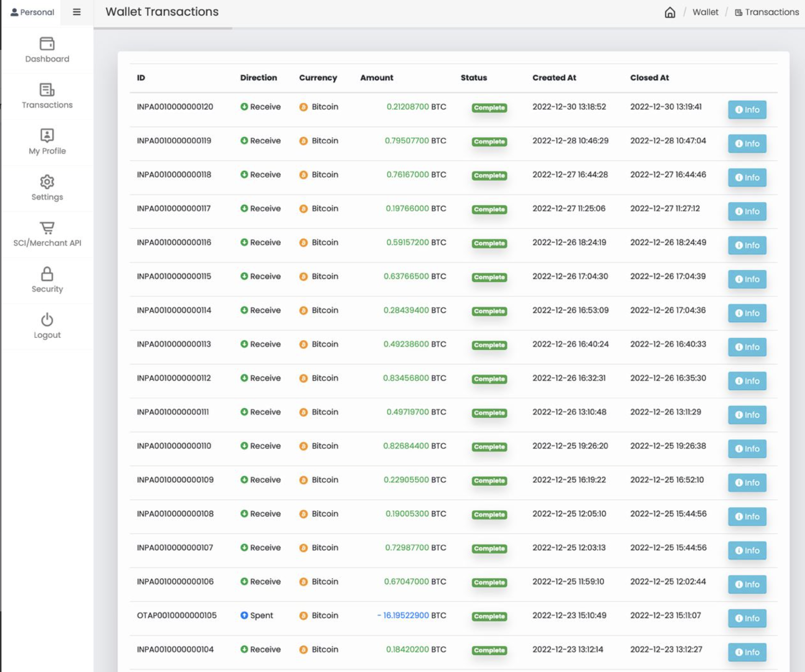
Task: Select transaction ID INPA0010000000120
Action: pos(175,107)
